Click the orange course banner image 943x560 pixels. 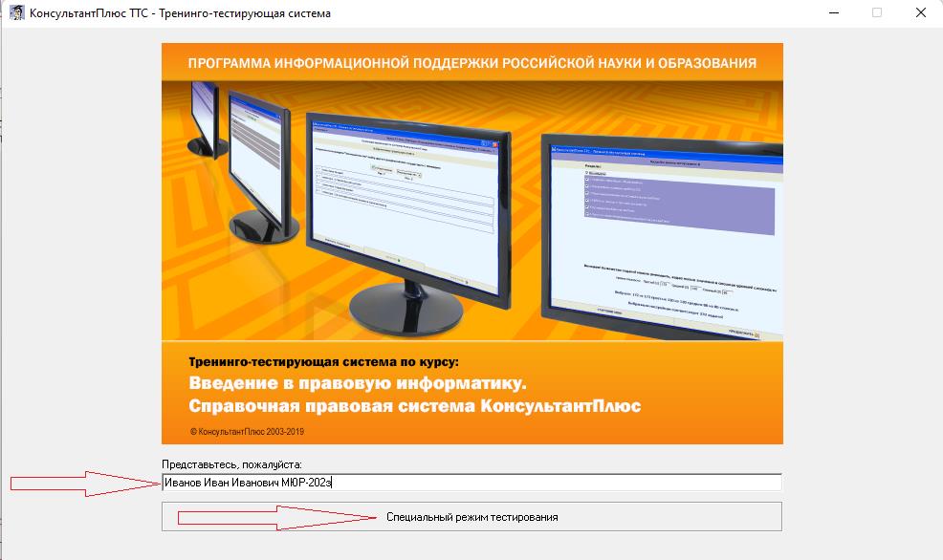point(472,244)
